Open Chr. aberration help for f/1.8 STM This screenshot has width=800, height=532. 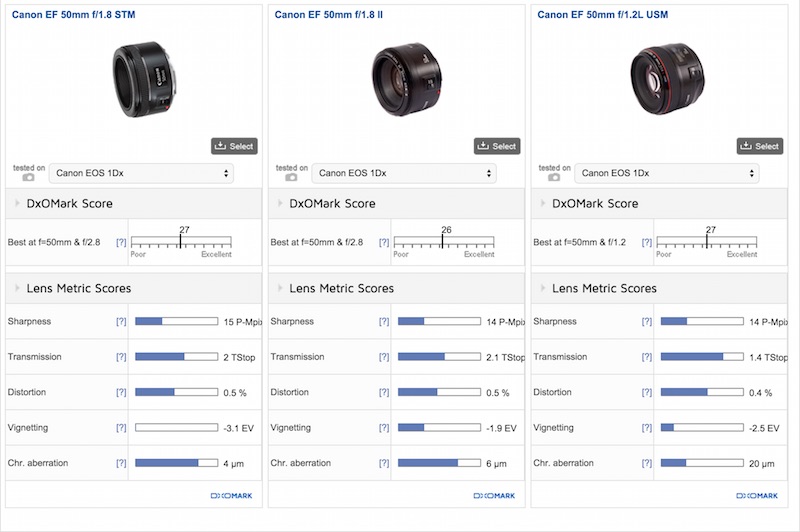pos(121,463)
